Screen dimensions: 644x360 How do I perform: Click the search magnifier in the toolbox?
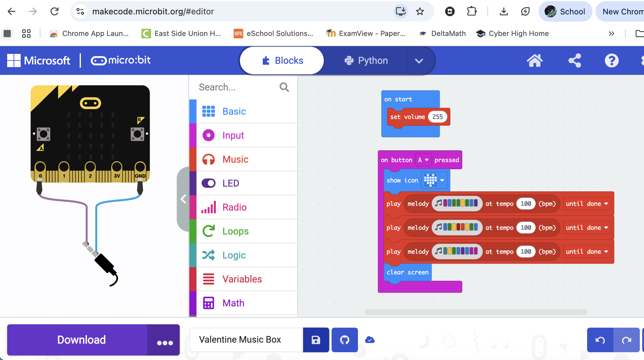[x=284, y=87]
